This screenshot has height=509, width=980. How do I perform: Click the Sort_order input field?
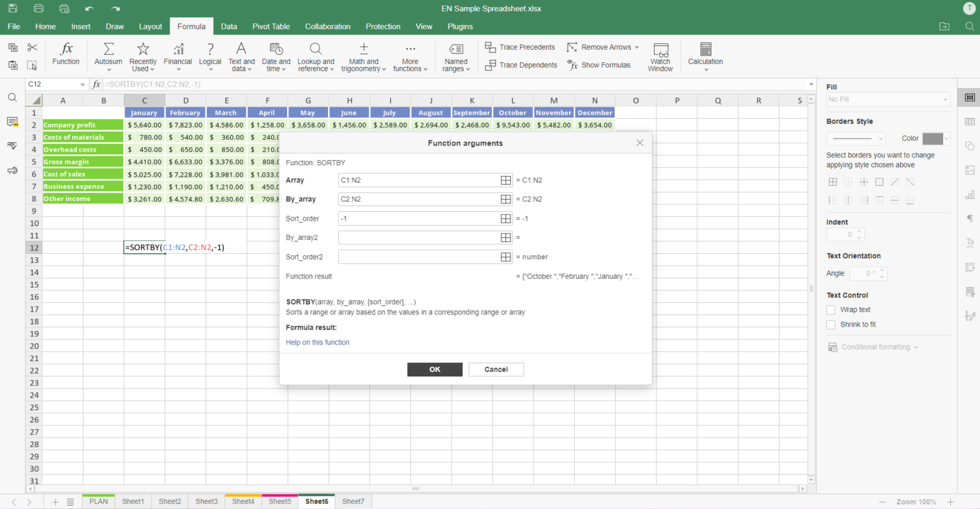pos(419,219)
